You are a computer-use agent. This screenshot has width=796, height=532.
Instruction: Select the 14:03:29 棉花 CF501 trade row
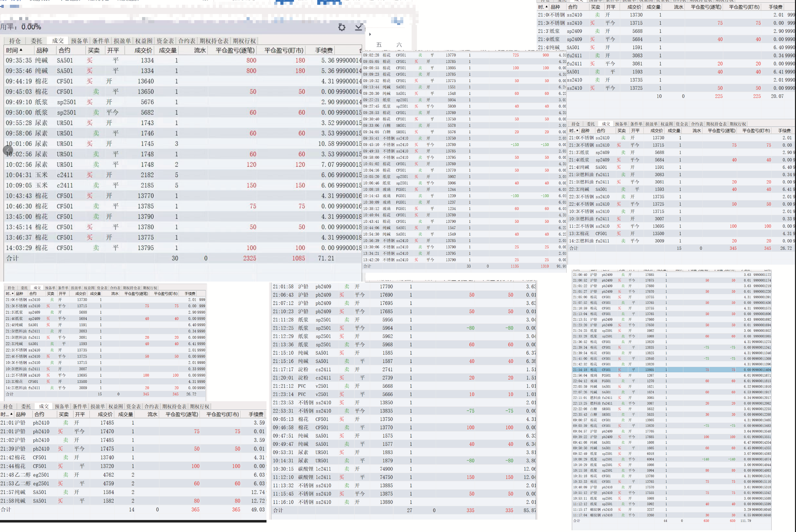[183, 248]
